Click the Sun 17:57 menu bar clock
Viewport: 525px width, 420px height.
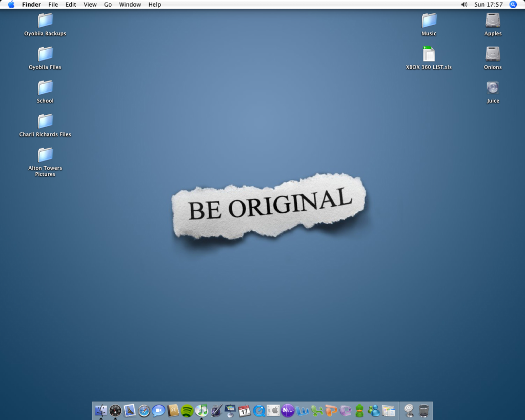489,4
